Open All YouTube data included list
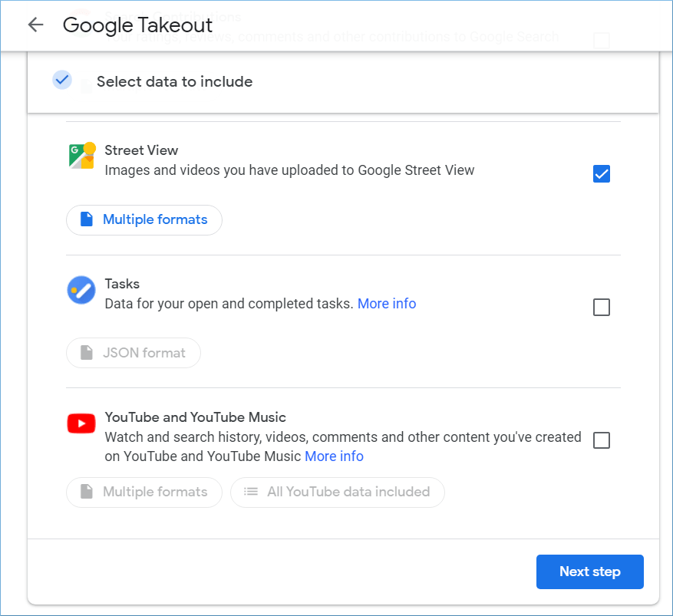Screen dimensions: 673x616 [338, 492]
